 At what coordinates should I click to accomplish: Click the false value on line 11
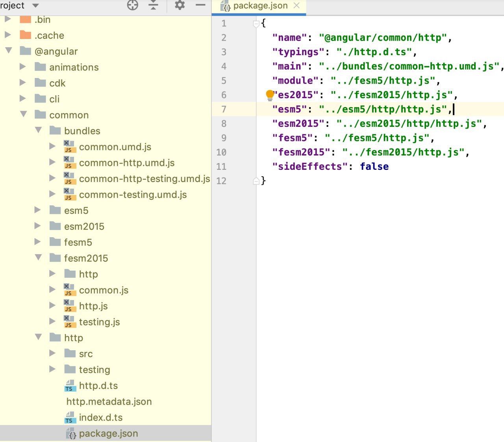pyautogui.click(x=374, y=167)
